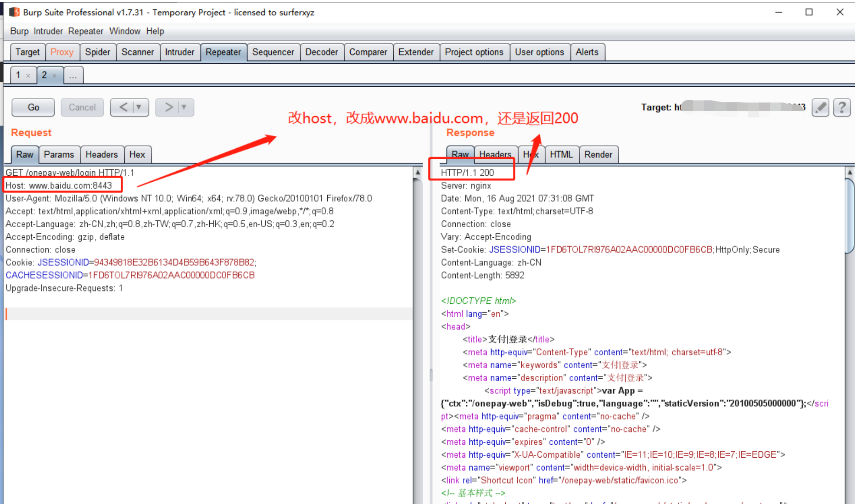Open the Help menu
The height and width of the screenshot is (504, 855).
click(155, 31)
